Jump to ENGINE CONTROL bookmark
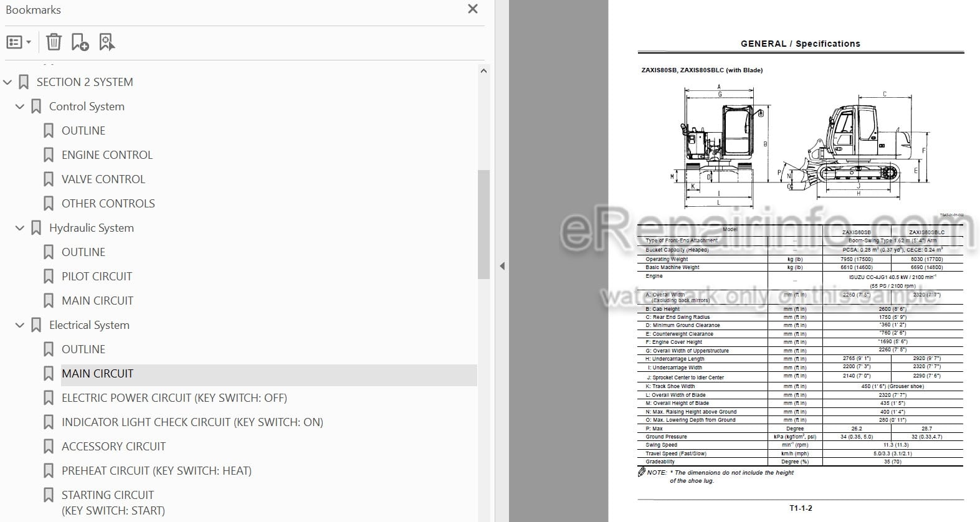The height and width of the screenshot is (522, 980). point(107,155)
